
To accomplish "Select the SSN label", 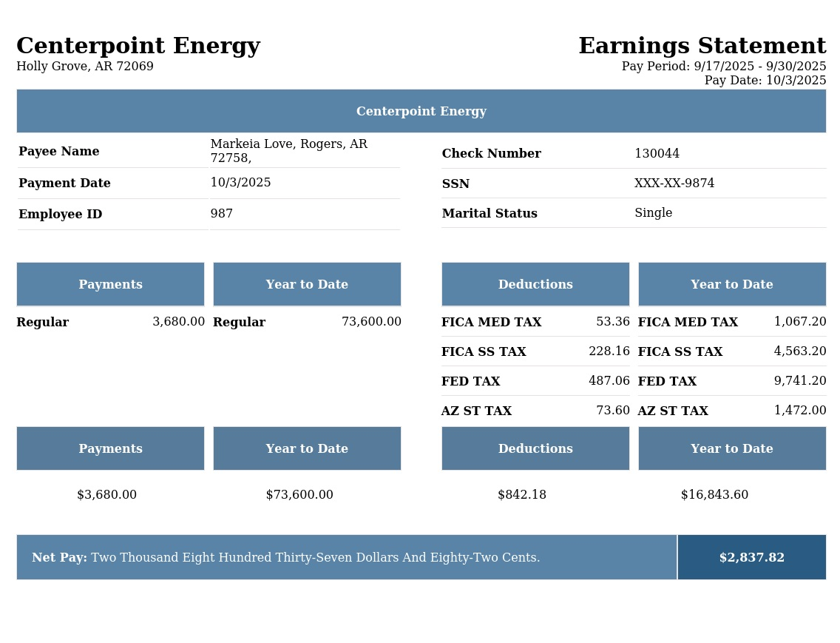I will pyautogui.click(x=455, y=184).
